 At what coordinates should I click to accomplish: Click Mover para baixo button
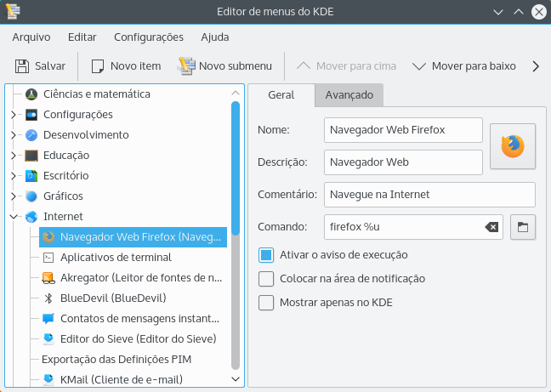coord(463,65)
